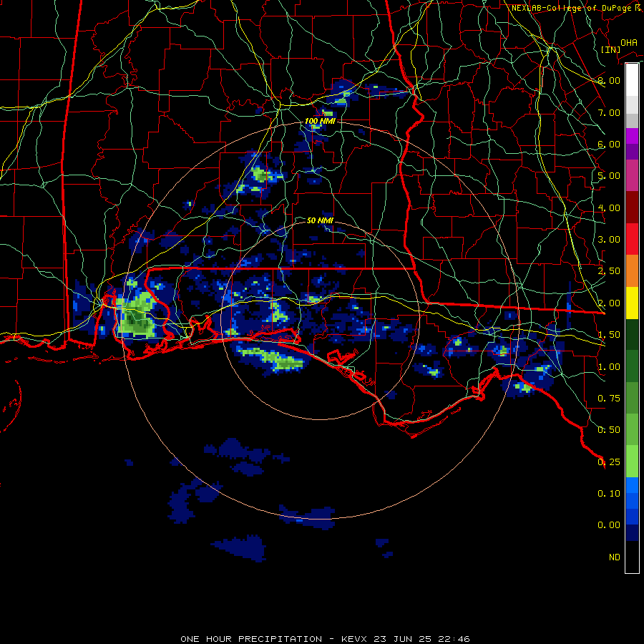Viewport: 644px width, 644px height.
Task: Select the 4.00 legend value
Action: (x=609, y=208)
